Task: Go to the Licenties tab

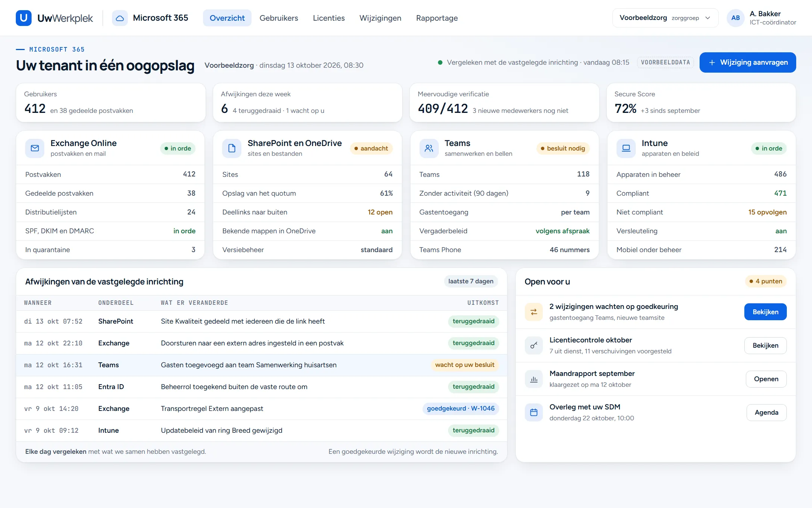Action: pos(329,18)
